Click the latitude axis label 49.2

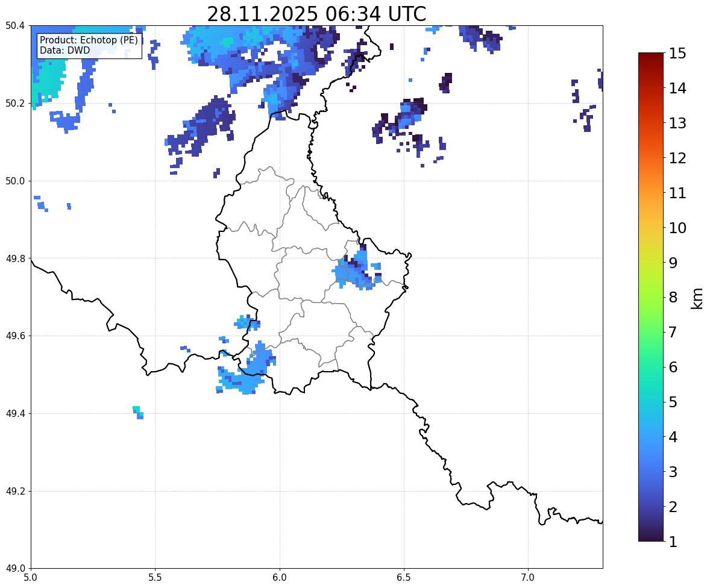(x=15, y=491)
